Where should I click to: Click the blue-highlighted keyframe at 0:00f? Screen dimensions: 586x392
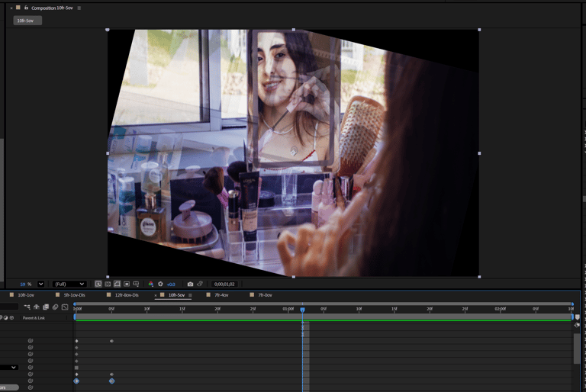tap(76, 381)
